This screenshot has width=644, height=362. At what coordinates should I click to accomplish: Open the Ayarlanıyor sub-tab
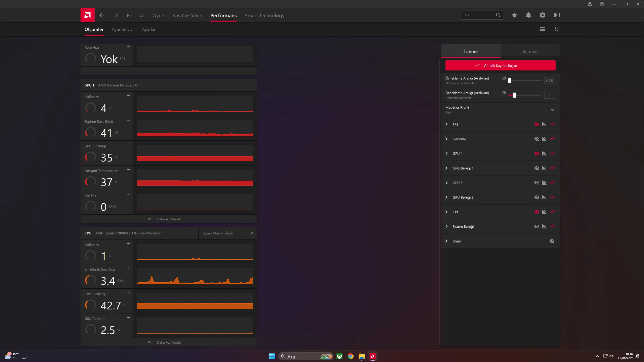click(123, 29)
